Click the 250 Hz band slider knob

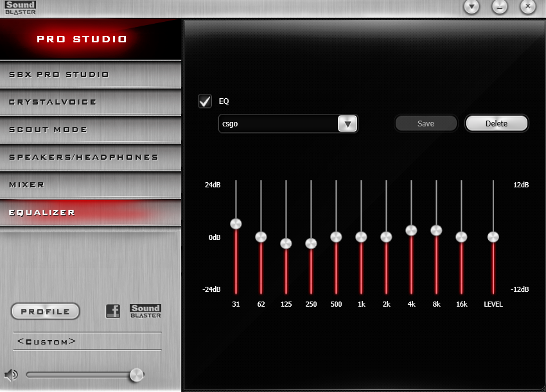311,244
